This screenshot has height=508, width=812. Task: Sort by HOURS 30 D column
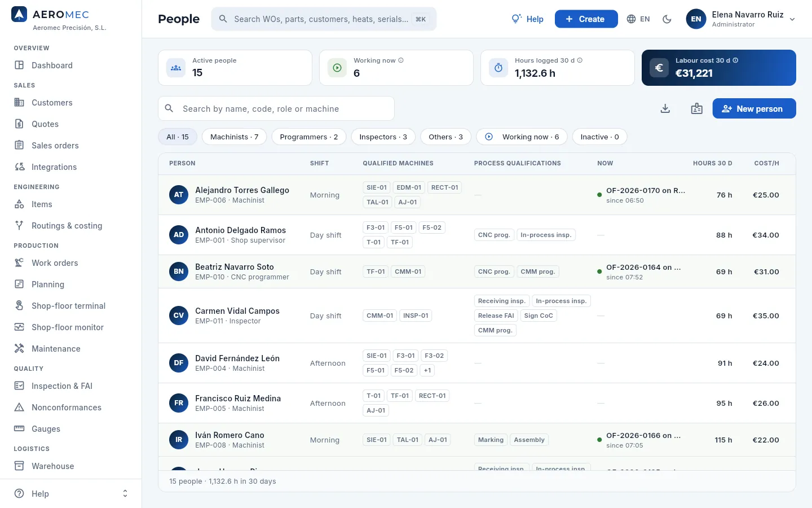coord(712,163)
